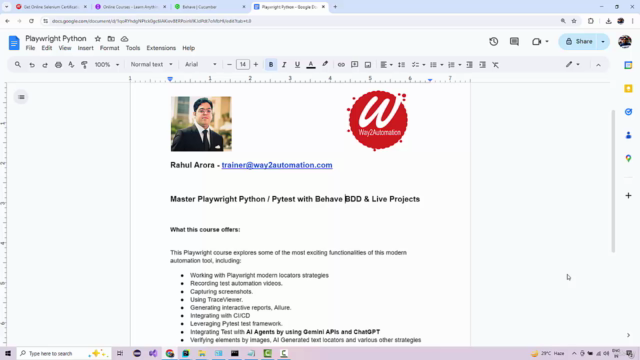This screenshot has width=640, height=360.
Task: Run spelling and grammar check
Action: click(71, 64)
